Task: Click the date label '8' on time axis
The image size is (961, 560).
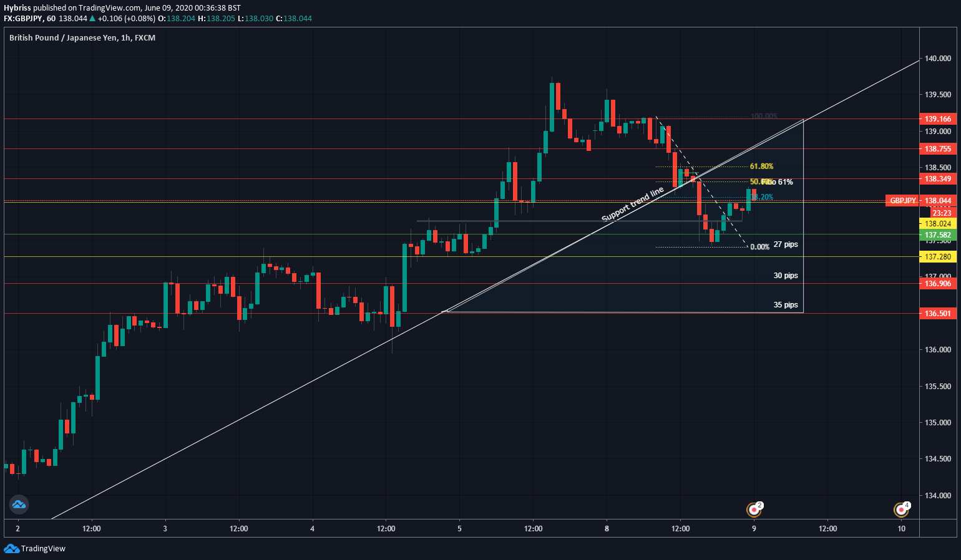Action: (607, 529)
